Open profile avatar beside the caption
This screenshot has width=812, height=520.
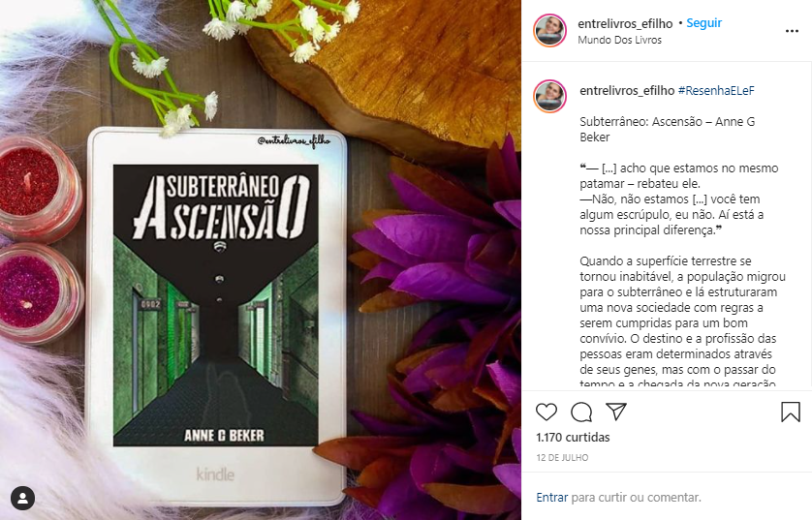[550, 96]
